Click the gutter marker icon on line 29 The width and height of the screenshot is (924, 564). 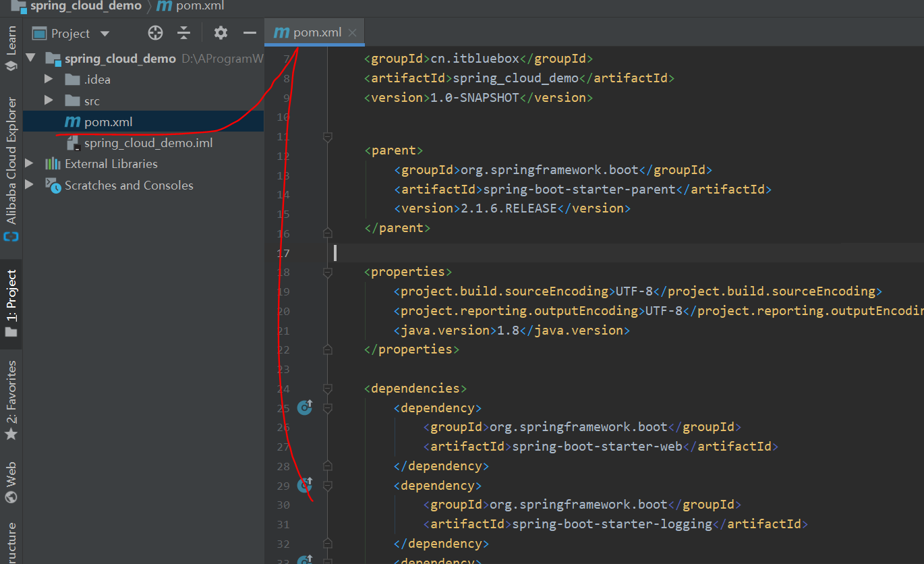[306, 484]
